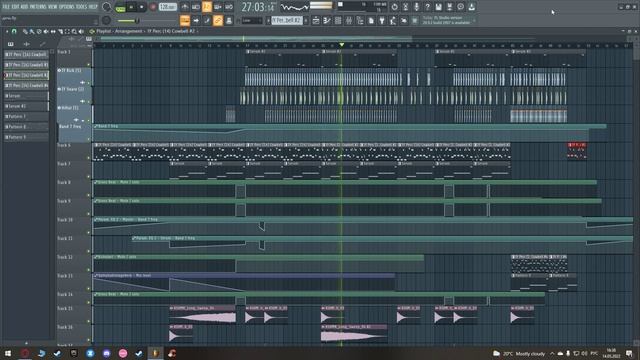Click the undo history icon
Viewport: 640px width, 360px height.
[x=394, y=7]
